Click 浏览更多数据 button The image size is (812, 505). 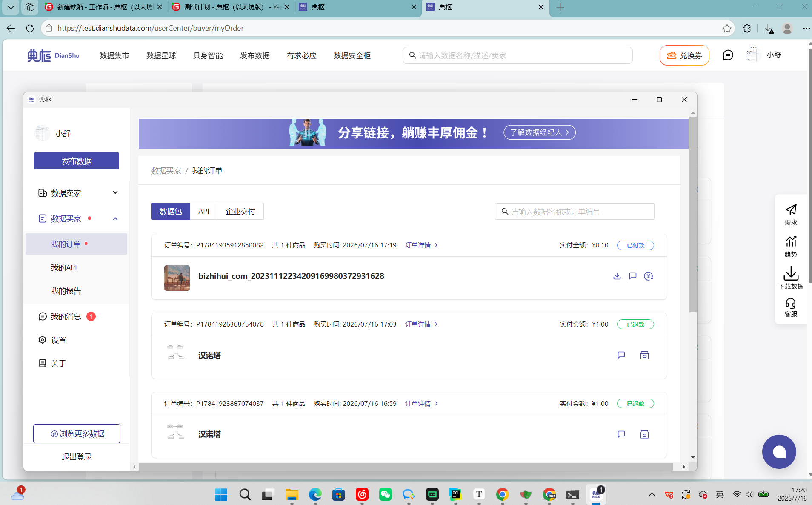(77, 433)
